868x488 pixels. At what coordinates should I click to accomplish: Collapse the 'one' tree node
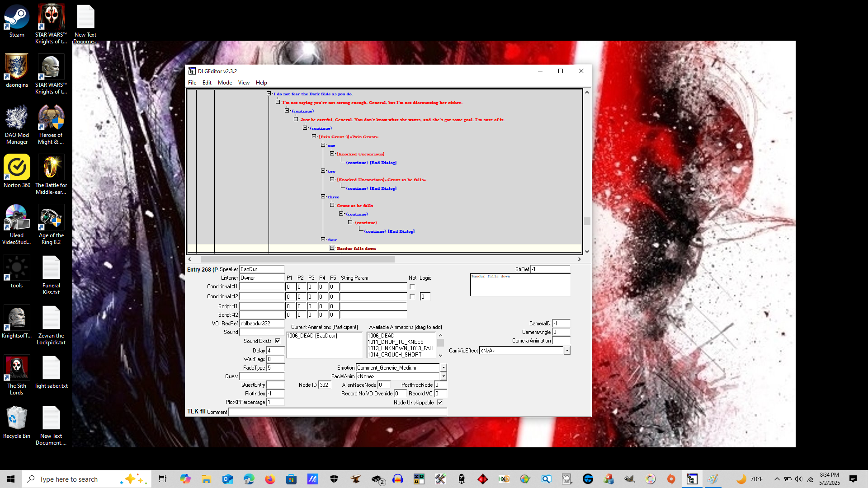[323, 145]
